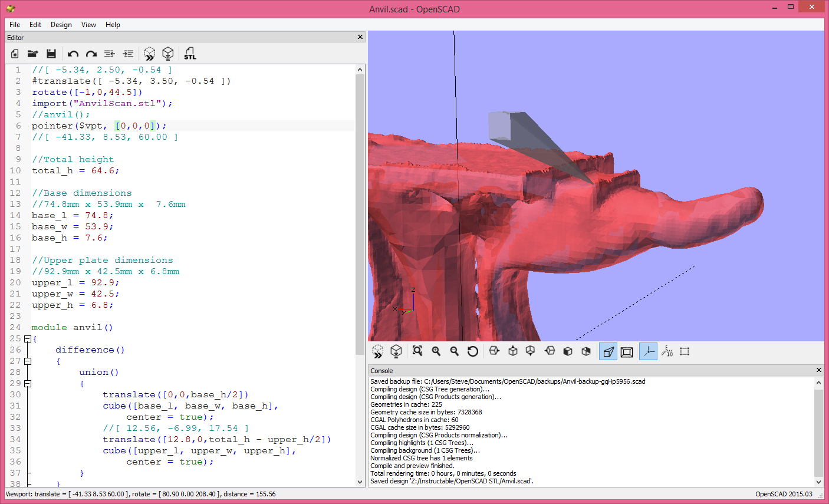829x504 pixels.
Task: Render the design with CGAL
Action: pos(396,351)
